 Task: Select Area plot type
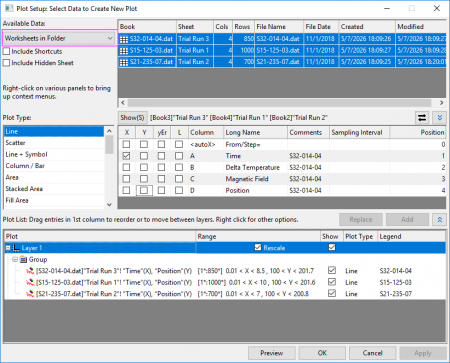54,177
